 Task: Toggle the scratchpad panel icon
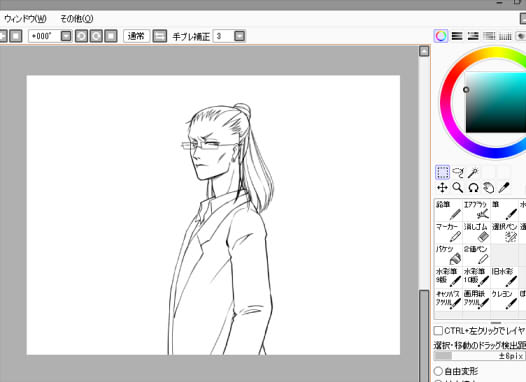[521, 36]
